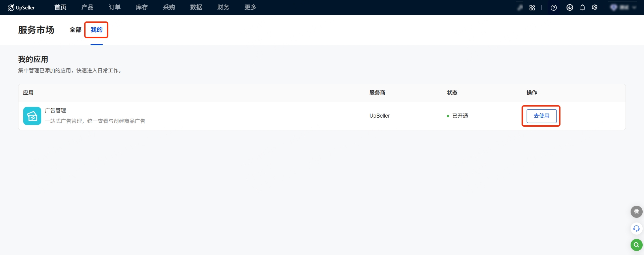Screen dimensions: 644x255
Task: Open the 订单 menu
Action: tap(115, 7)
